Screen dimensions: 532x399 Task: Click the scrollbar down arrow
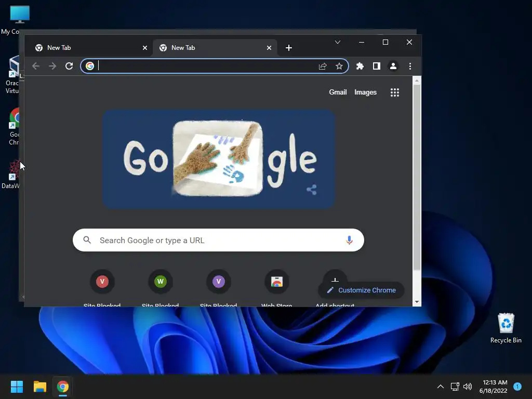tap(417, 302)
